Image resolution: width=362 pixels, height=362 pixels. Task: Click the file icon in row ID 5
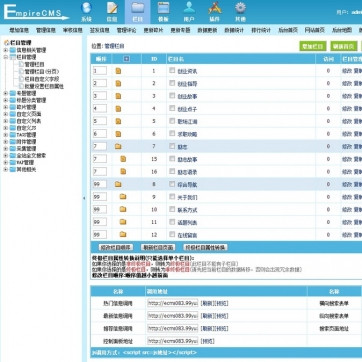pyautogui.click(x=118, y=121)
